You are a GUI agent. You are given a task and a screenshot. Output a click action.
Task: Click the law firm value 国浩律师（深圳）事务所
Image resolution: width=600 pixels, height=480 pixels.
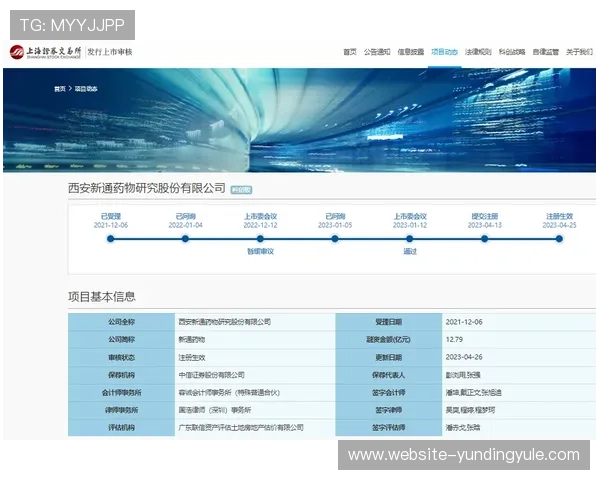point(215,410)
